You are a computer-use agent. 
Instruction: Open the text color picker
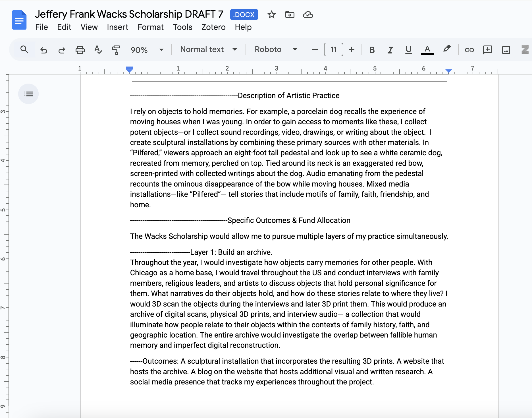[427, 50]
